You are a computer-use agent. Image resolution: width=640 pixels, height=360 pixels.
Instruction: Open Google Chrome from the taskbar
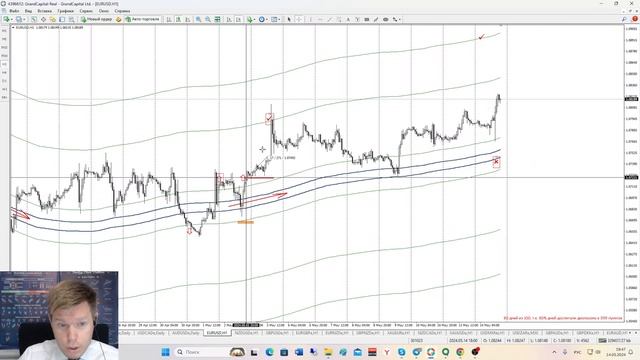[x=460, y=352]
